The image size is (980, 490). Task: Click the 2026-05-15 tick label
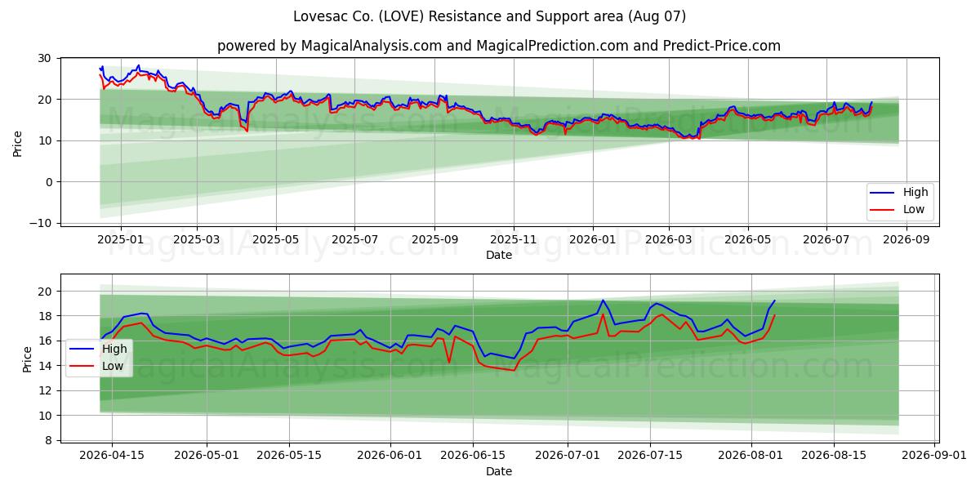pyautogui.click(x=289, y=456)
